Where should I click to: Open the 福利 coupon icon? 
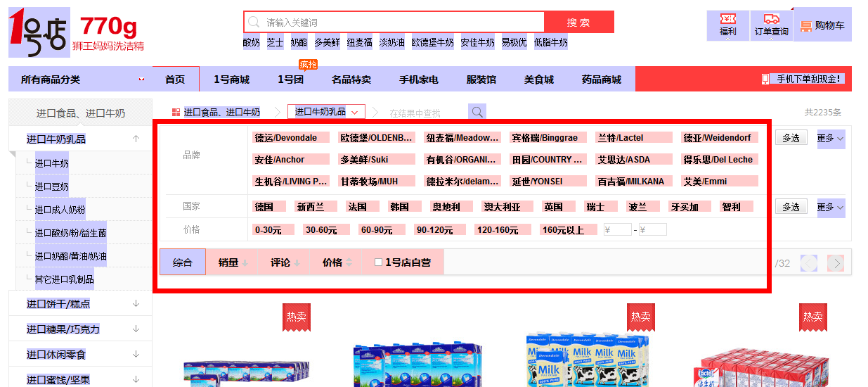coord(727,19)
